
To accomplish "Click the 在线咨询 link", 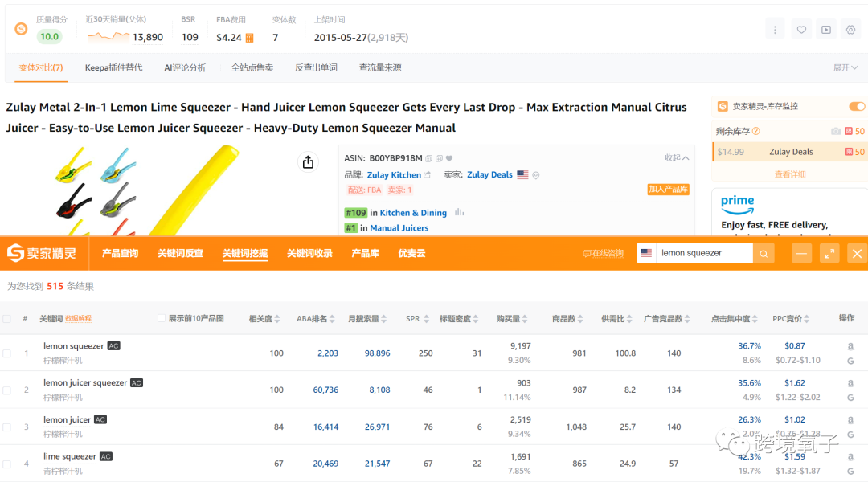I will coord(603,253).
